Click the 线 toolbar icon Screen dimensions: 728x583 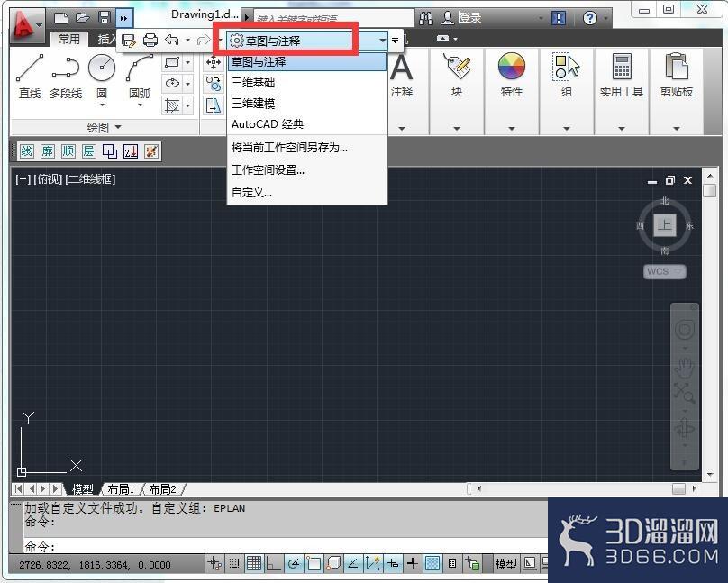click(x=26, y=151)
